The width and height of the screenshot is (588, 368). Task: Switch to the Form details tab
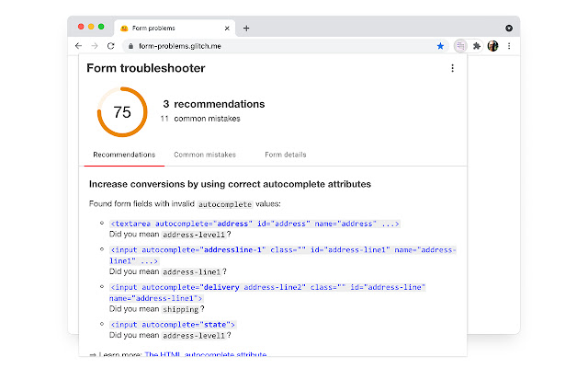point(285,155)
